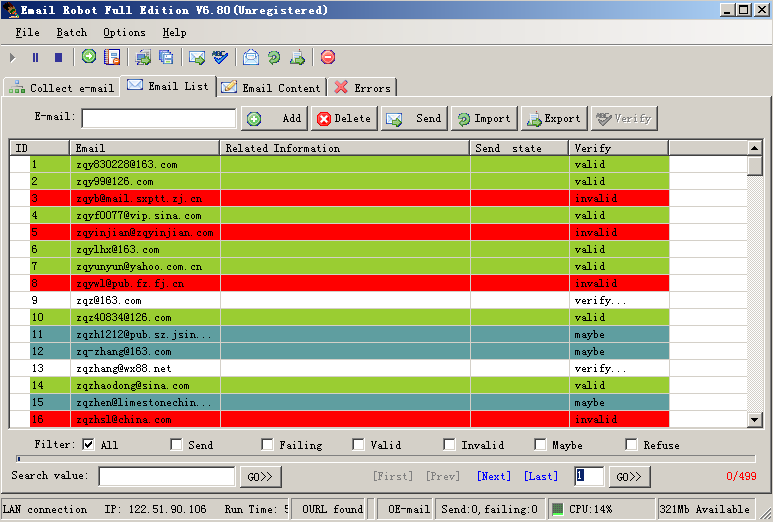Open the File menu
The width and height of the screenshot is (773, 522).
[x=27, y=33]
